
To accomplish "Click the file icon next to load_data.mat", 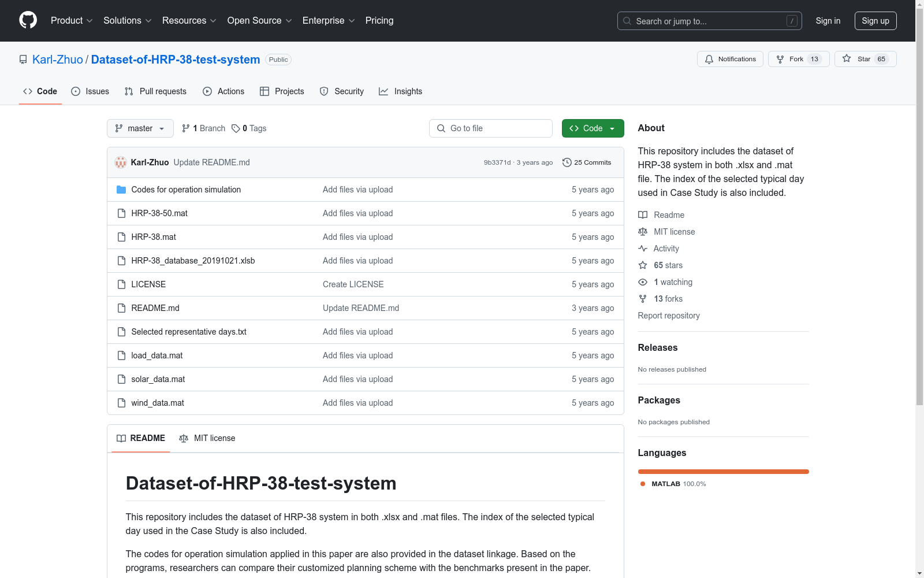I will (121, 355).
